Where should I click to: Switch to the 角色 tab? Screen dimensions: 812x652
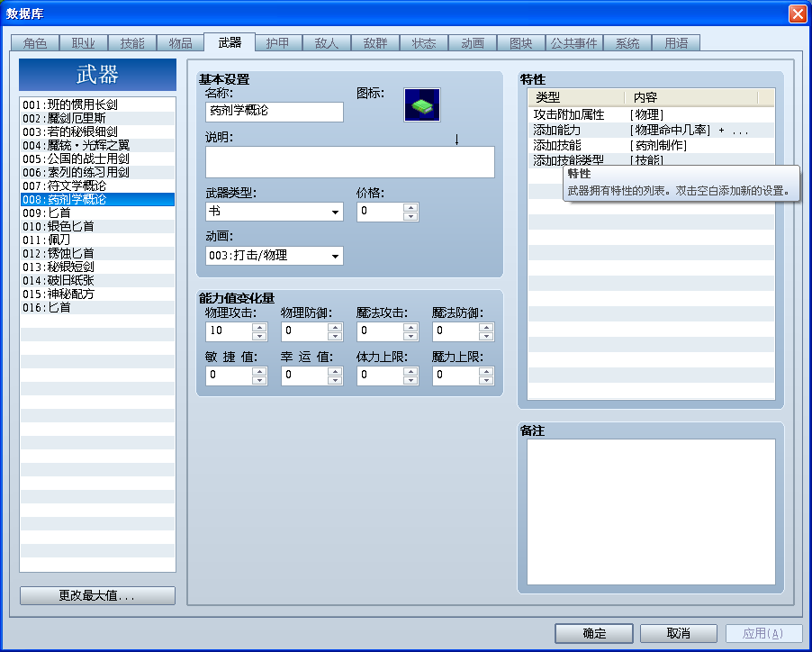pos(35,43)
